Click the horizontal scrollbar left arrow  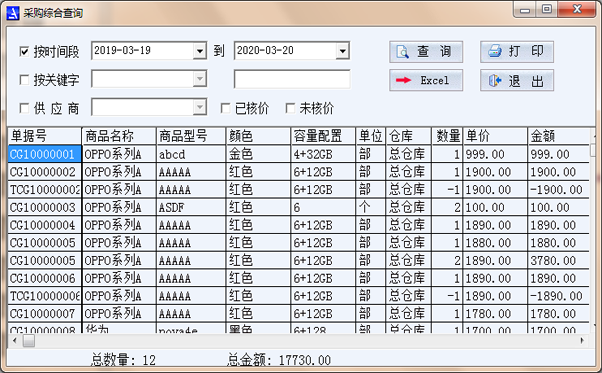(15, 340)
